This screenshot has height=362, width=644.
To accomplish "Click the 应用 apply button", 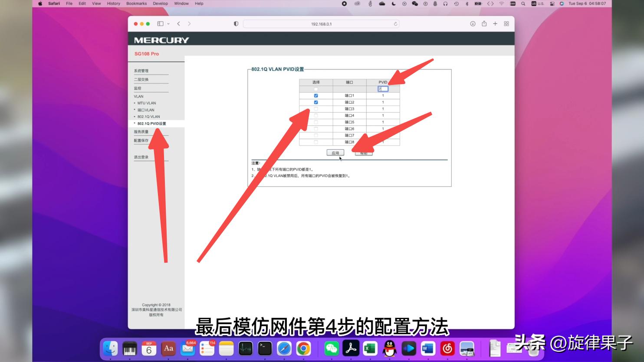I will [x=335, y=152].
